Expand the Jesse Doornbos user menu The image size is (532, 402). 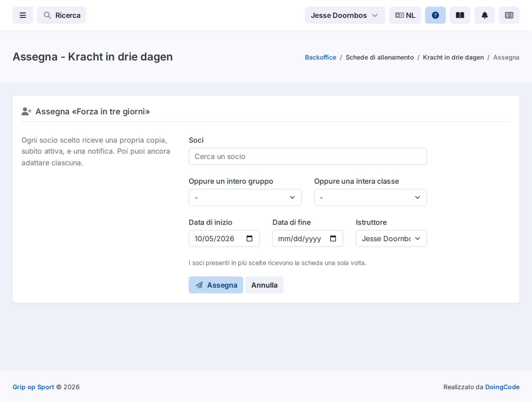[345, 15]
